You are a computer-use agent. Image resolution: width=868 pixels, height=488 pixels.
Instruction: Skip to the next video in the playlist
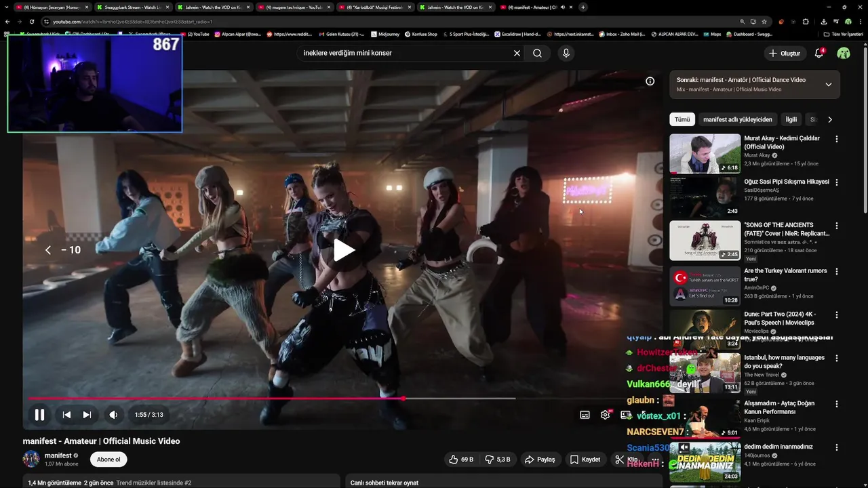[87, 415]
